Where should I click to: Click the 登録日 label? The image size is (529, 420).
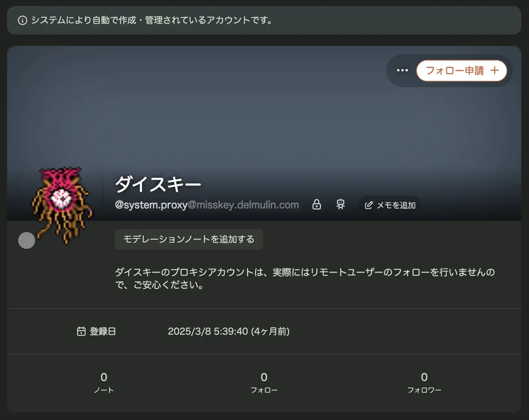[x=103, y=331]
